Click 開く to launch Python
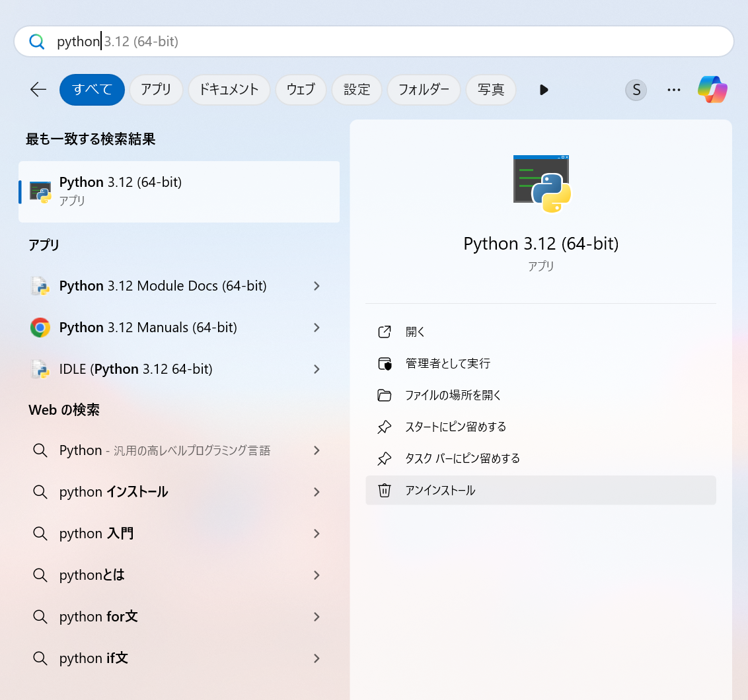Image resolution: width=748 pixels, height=700 pixels. [x=415, y=332]
